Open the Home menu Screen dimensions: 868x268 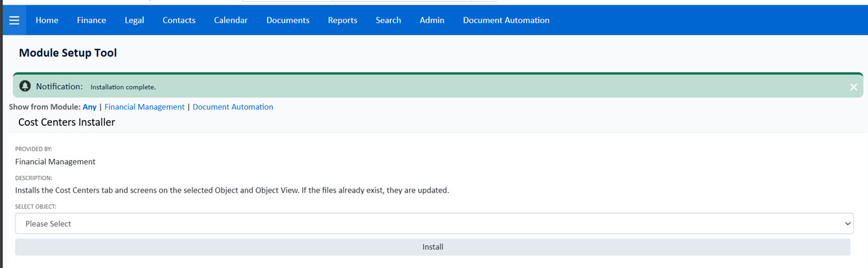coord(47,20)
